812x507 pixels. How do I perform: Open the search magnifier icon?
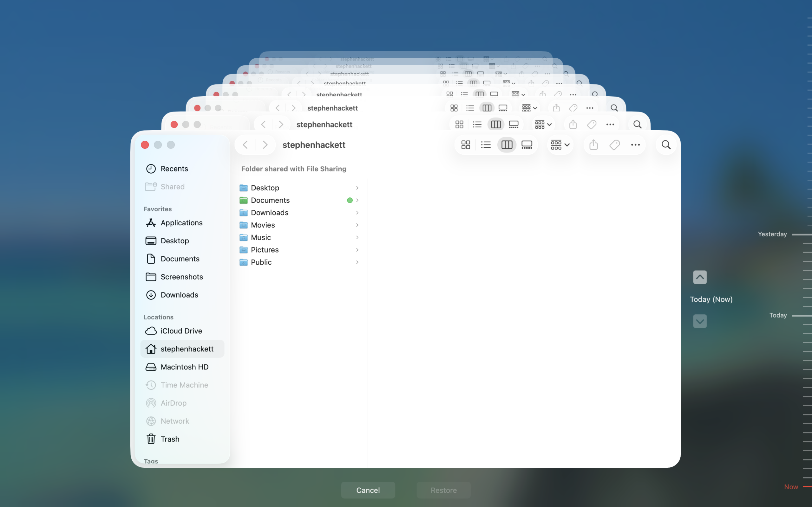coord(666,145)
